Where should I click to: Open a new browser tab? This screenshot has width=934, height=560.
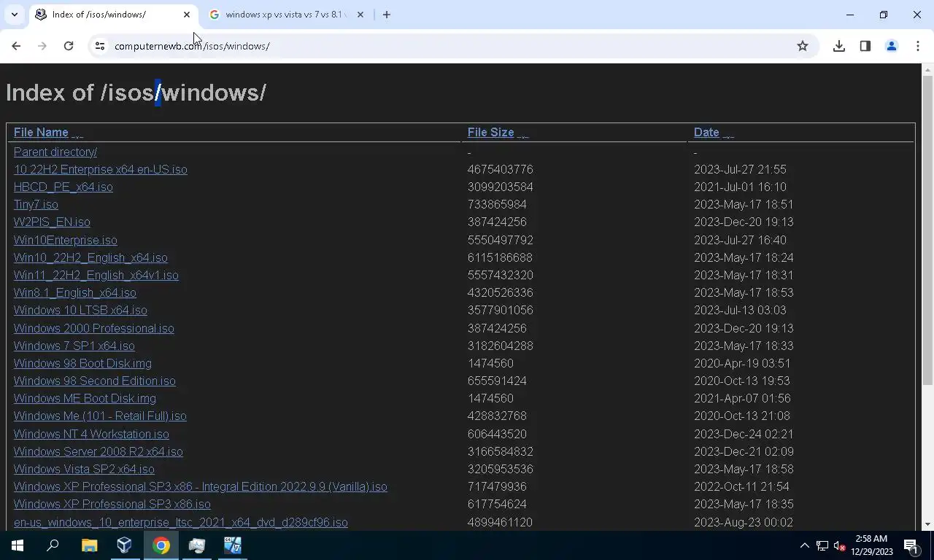pyautogui.click(x=387, y=15)
